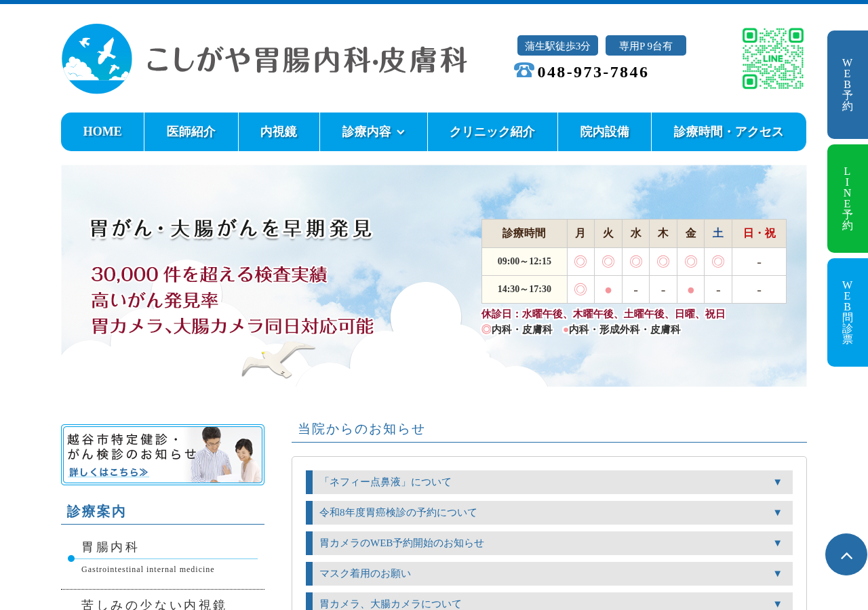Click the 診療時間 table header

coord(524,234)
